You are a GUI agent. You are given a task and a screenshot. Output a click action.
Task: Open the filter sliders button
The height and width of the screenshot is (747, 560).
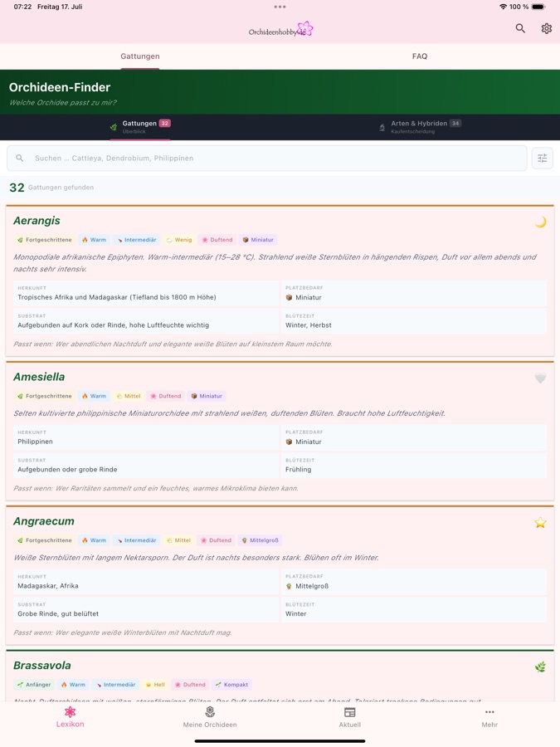(x=542, y=159)
